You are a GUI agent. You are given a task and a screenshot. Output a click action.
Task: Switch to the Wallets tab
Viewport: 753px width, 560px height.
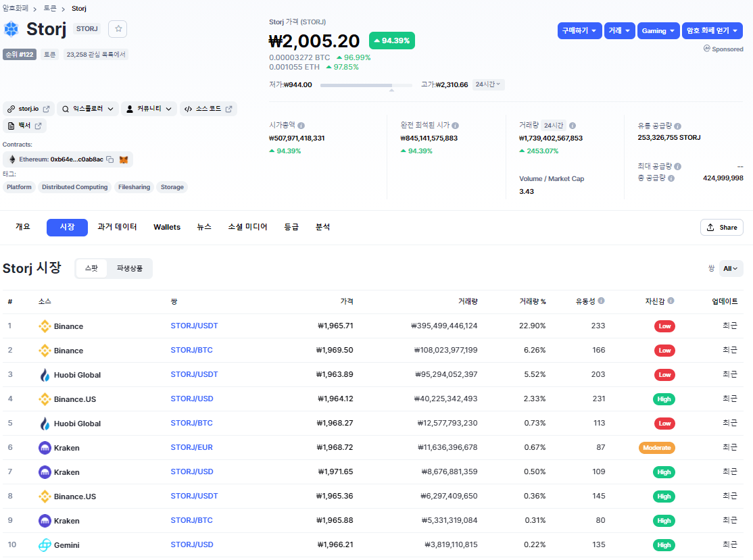coord(167,227)
